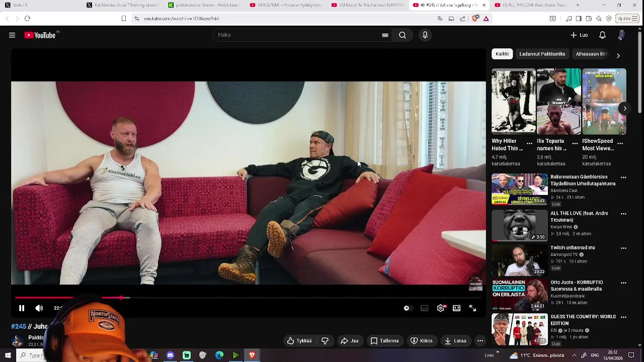Image resolution: width=644 pixels, height=362 pixels.
Task: Open menu for Rakennetaan Gämblersien video
Action: pyautogui.click(x=623, y=177)
